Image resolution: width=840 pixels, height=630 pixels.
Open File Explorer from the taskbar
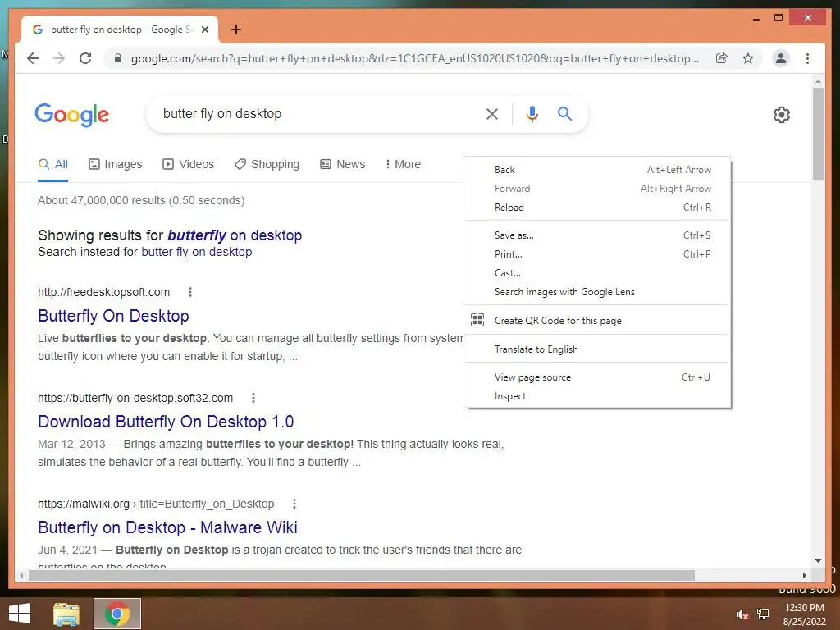click(x=66, y=614)
